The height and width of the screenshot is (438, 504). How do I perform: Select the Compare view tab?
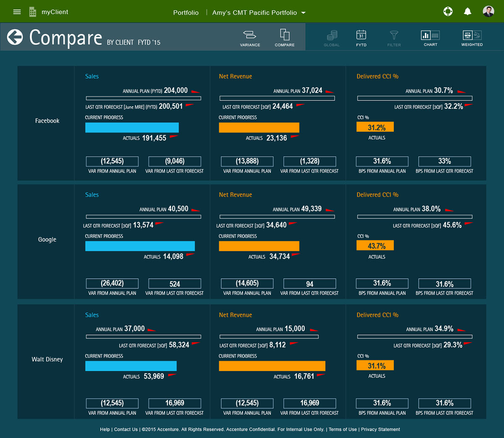[285, 38]
